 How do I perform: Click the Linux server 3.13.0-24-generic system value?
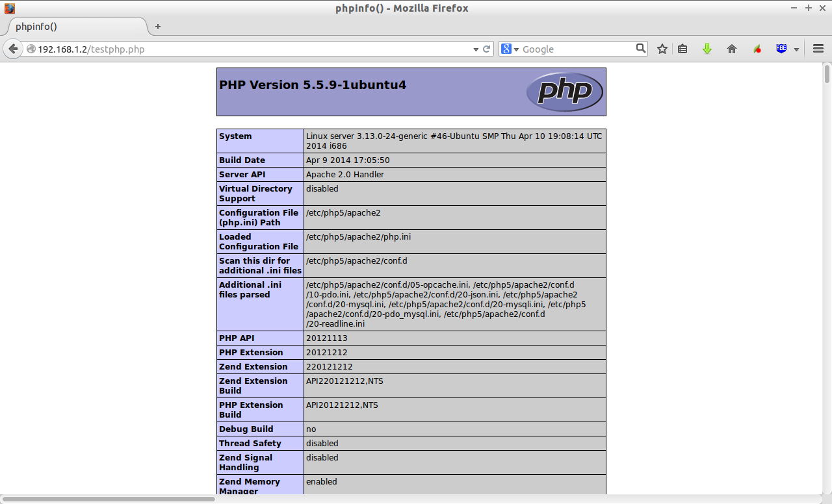tap(454, 141)
